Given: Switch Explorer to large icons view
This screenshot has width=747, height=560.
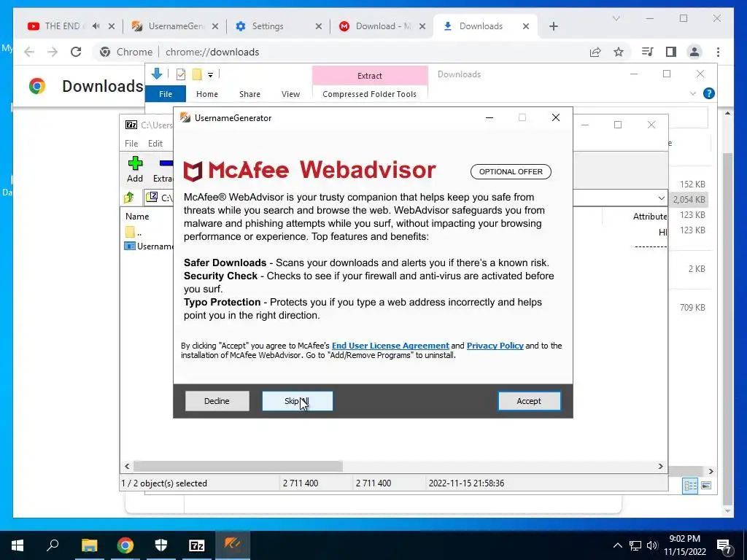Looking at the screenshot, I should click(706, 485).
